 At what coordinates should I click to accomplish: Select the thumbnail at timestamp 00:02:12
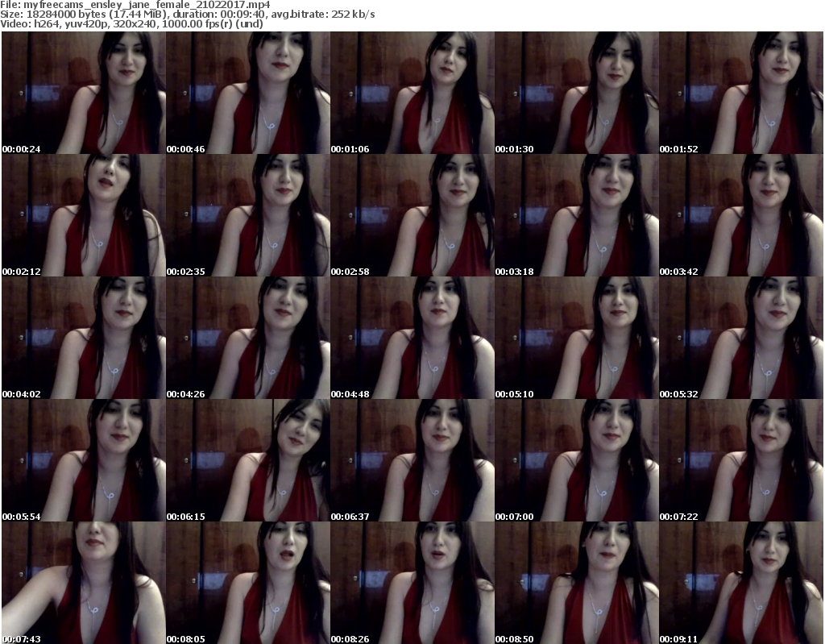point(84,215)
